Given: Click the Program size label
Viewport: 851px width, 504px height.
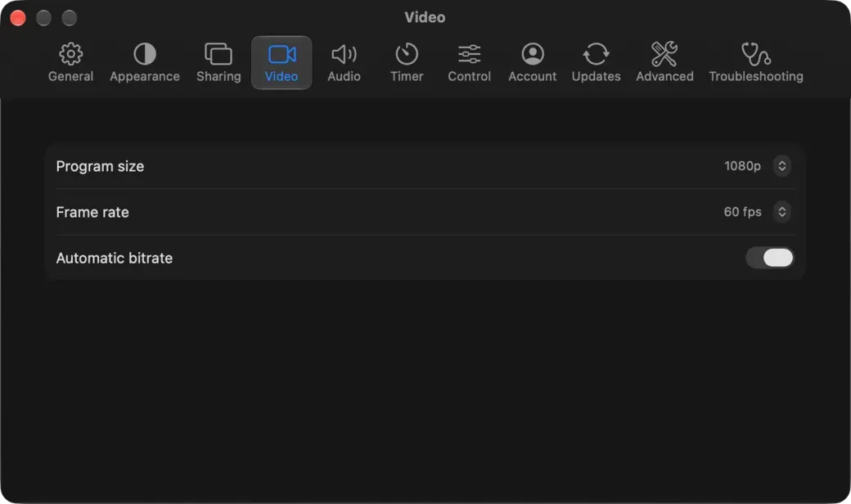Looking at the screenshot, I should 100,166.
